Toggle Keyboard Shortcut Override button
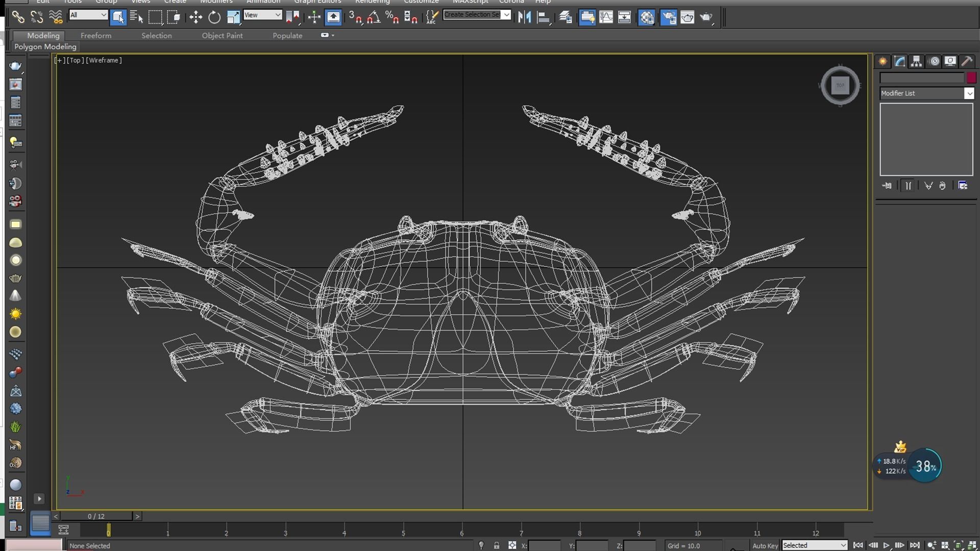 pos(333,17)
